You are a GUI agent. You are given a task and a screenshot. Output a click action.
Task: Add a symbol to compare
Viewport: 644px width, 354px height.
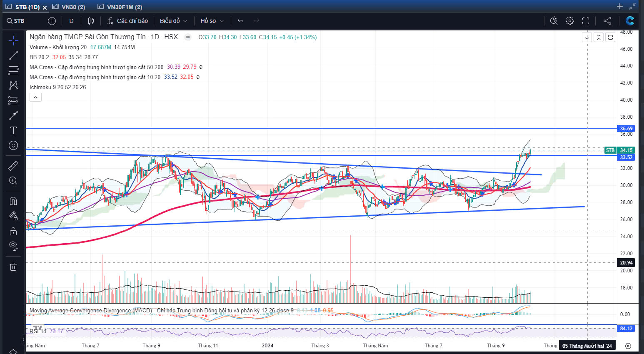tap(52, 21)
